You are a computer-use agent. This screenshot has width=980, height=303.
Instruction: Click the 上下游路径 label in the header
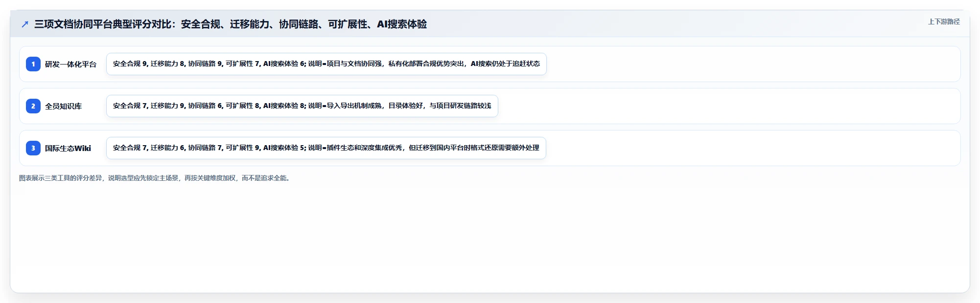tap(944, 22)
